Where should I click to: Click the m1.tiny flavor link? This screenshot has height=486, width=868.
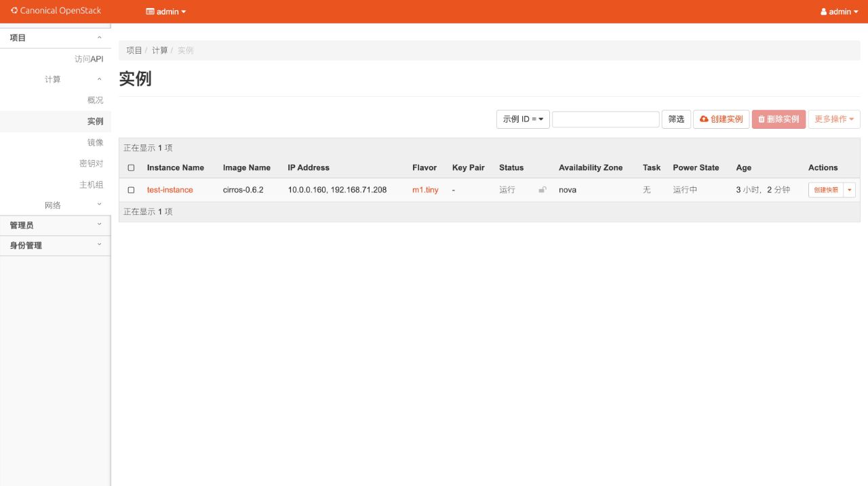[425, 190]
